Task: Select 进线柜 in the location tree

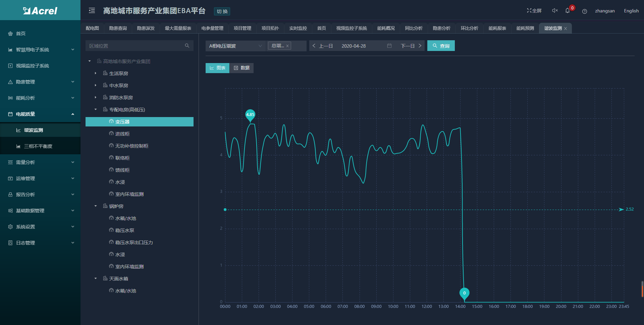Action: [122, 134]
